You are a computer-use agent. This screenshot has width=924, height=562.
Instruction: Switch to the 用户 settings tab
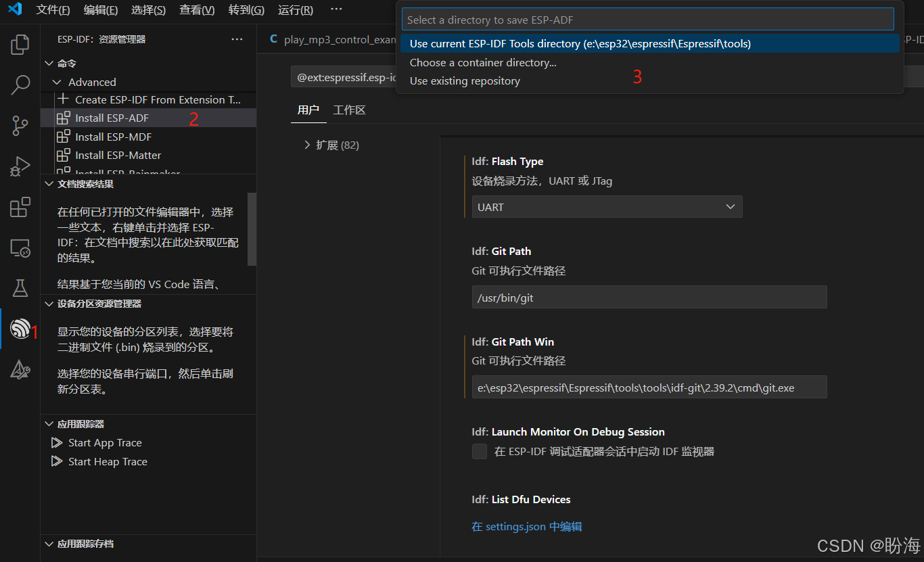(308, 110)
